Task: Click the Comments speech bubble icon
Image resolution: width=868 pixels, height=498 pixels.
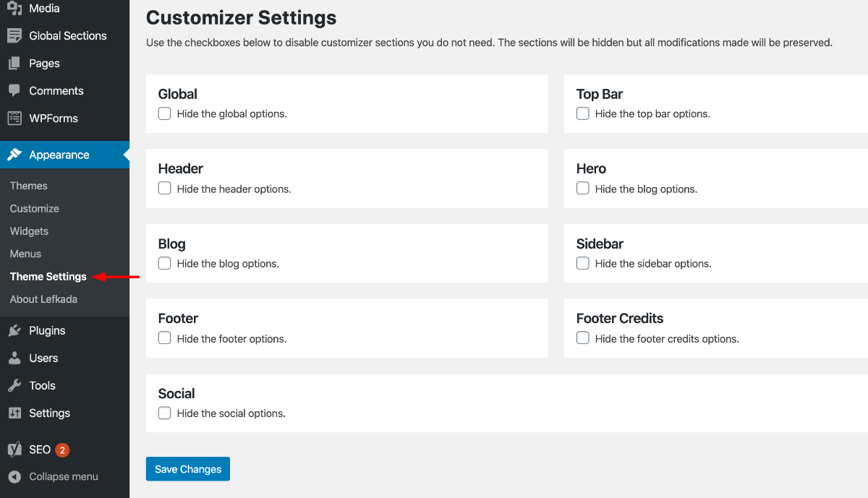Action: coord(14,90)
